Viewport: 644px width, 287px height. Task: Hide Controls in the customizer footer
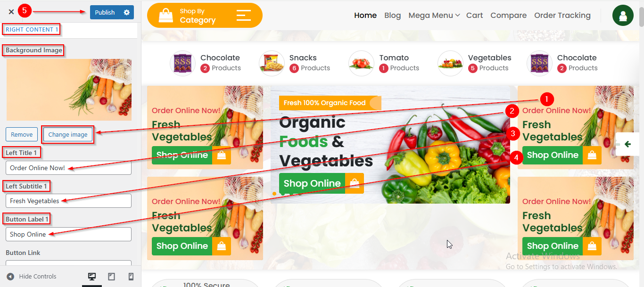click(x=32, y=277)
